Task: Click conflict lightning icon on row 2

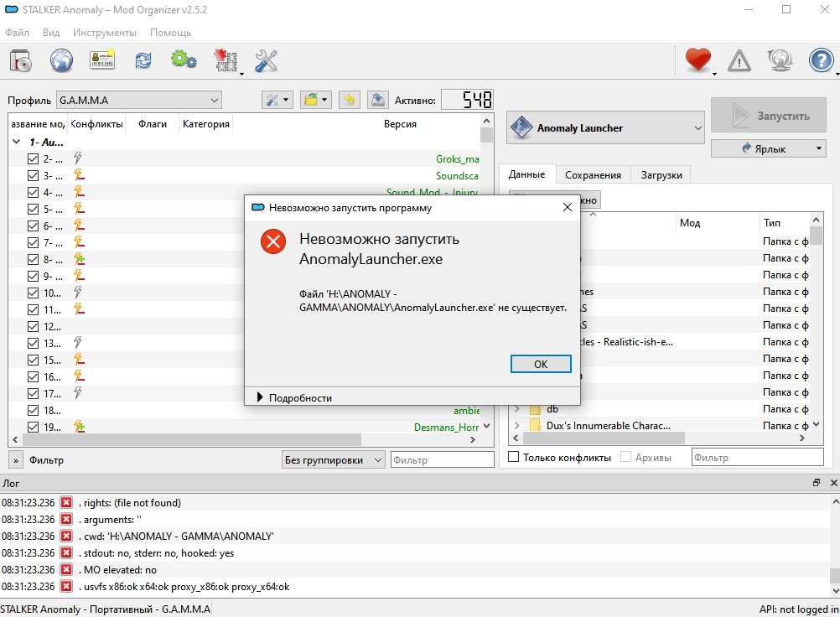Action: tap(78, 158)
